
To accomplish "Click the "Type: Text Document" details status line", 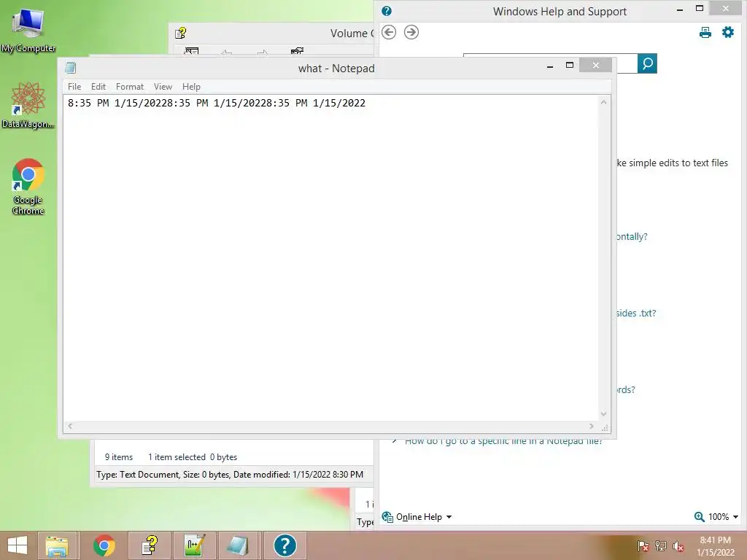I will click(230, 475).
